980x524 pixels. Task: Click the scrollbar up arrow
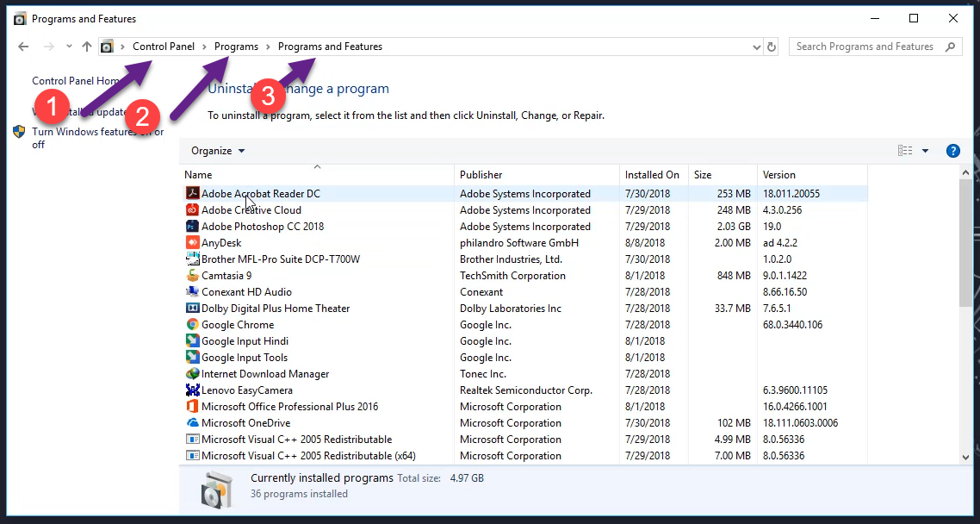click(965, 172)
